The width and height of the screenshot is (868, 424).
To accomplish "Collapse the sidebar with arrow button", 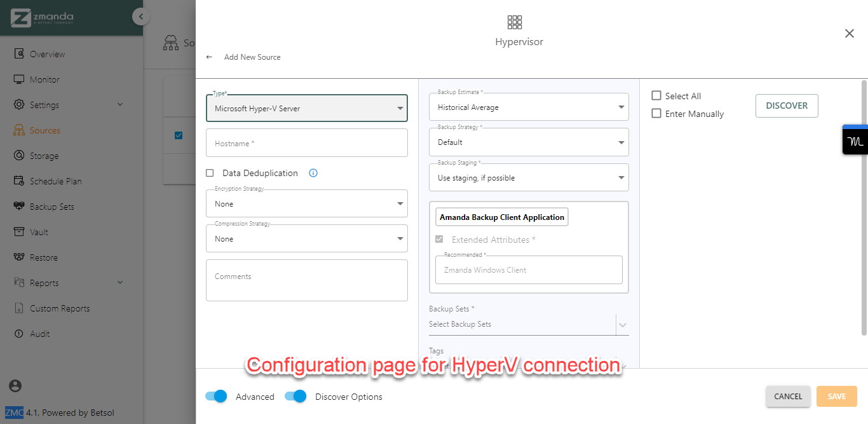I will tap(141, 17).
